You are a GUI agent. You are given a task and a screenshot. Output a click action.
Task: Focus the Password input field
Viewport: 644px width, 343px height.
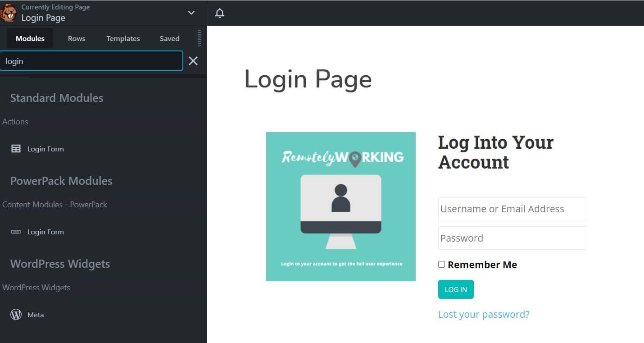pos(512,238)
